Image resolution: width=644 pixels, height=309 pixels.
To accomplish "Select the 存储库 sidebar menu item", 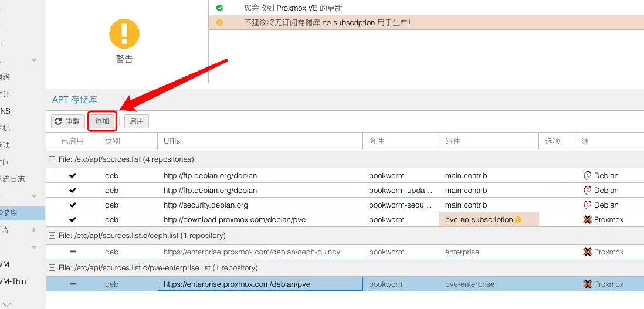I will coord(23,213).
